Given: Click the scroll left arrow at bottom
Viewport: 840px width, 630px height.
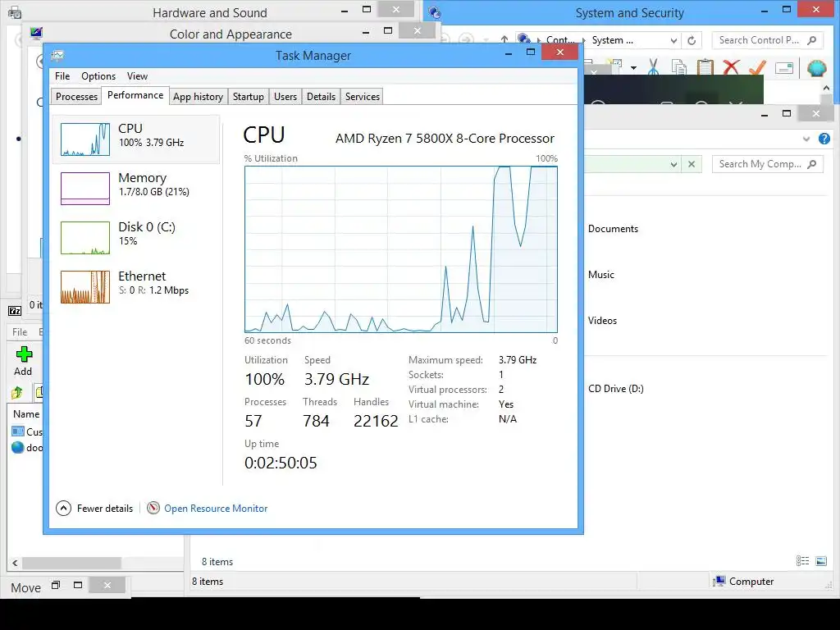Looking at the screenshot, I should tap(15, 563).
